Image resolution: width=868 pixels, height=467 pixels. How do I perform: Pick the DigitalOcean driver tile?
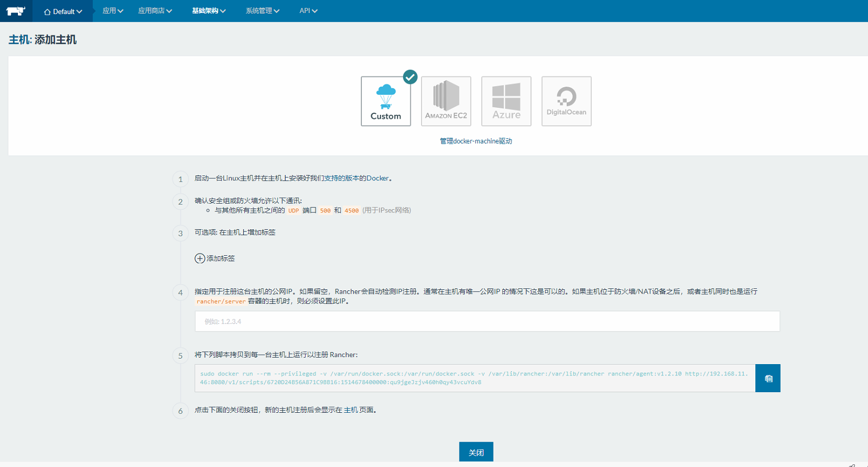pyautogui.click(x=566, y=101)
